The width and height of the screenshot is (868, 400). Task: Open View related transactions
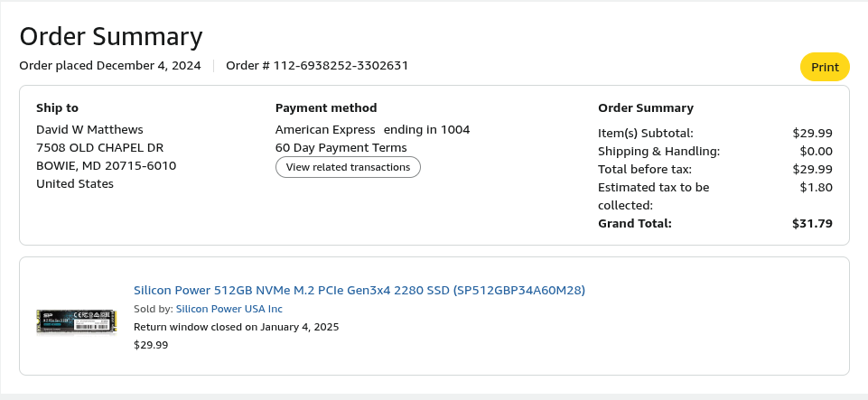coord(348,167)
